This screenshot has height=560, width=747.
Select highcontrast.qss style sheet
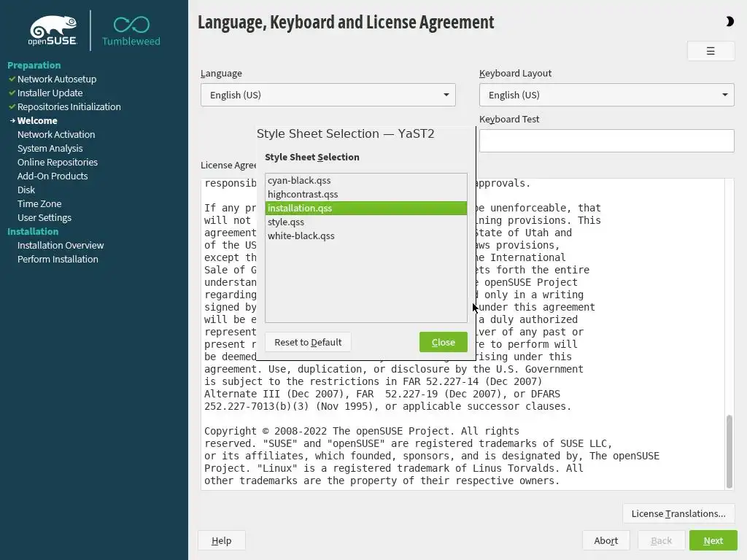pos(366,194)
